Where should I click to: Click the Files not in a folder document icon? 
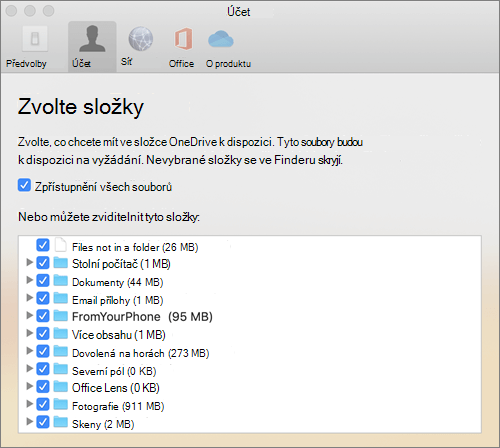coord(61,245)
